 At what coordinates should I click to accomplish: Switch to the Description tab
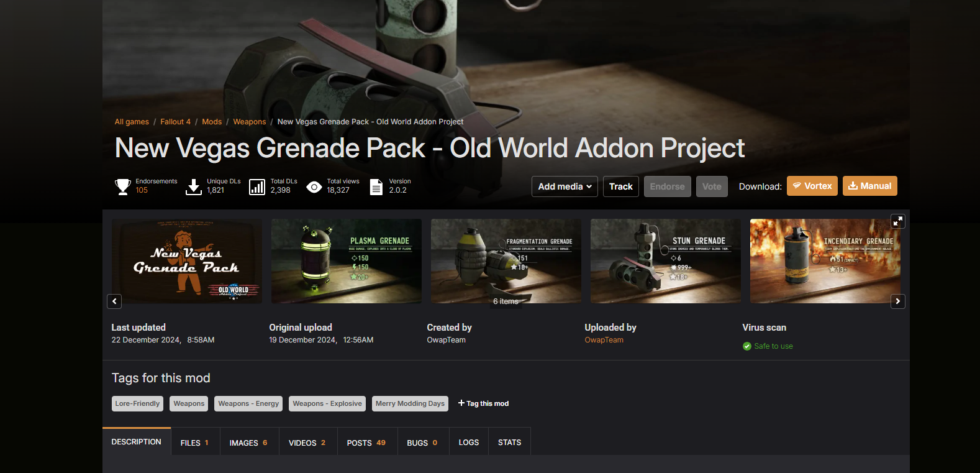(137, 441)
